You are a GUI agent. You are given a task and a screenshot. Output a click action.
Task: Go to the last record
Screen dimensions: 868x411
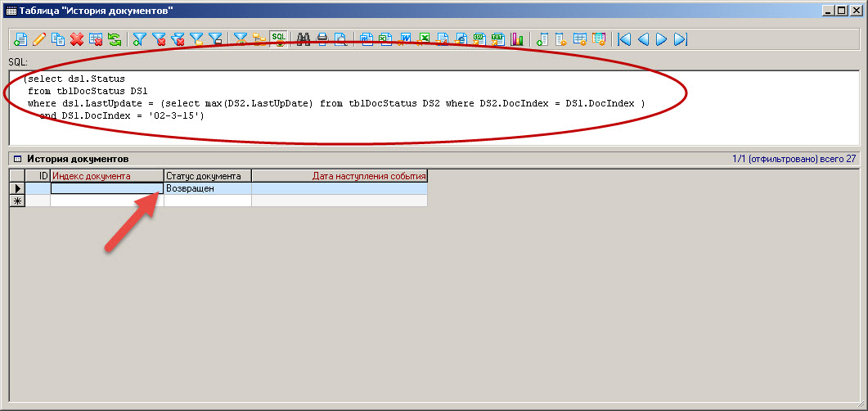tap(681, 39)
